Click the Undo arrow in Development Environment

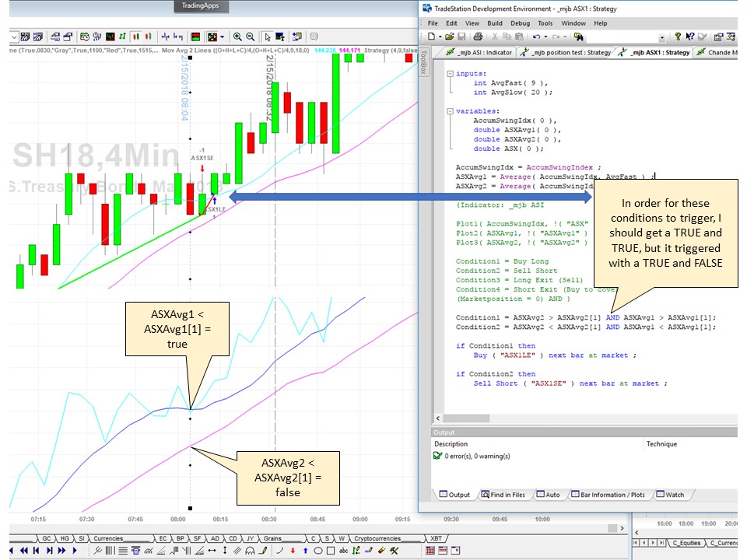[x=537, y=37]
